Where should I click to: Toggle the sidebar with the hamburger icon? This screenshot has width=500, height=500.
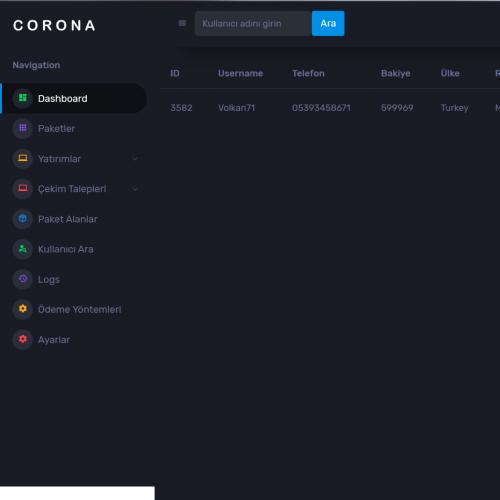(x=182, y=23)
